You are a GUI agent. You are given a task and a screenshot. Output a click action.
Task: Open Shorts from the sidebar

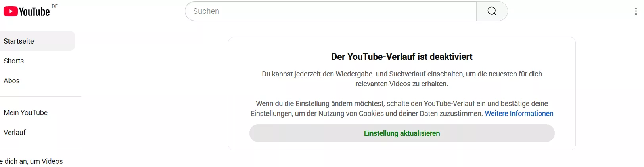(x=37, y=61)
